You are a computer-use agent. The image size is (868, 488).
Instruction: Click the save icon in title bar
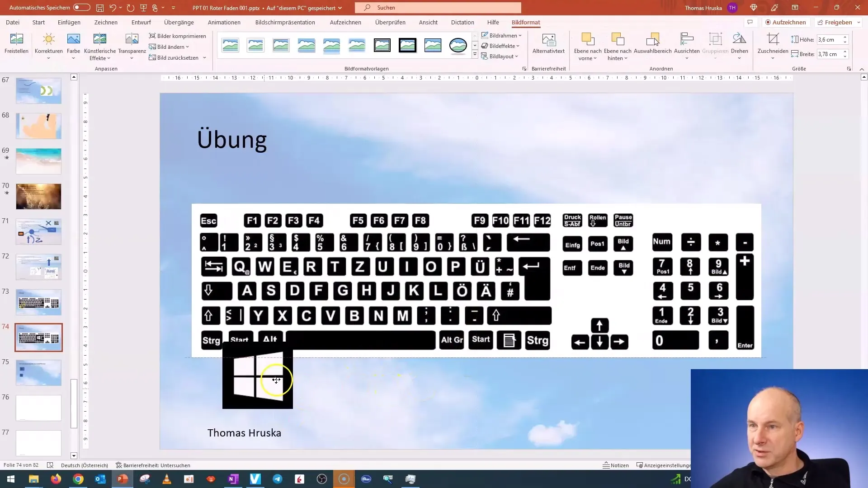click(99, 8)
